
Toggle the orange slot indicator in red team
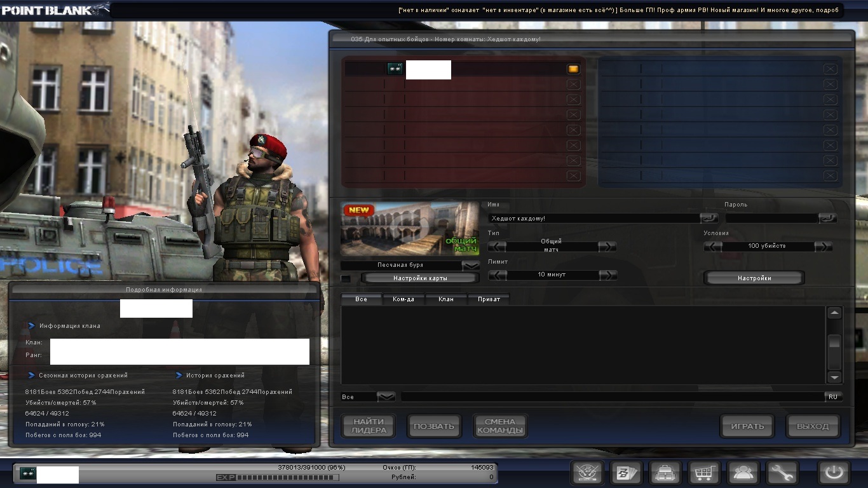tap(573, 69)
